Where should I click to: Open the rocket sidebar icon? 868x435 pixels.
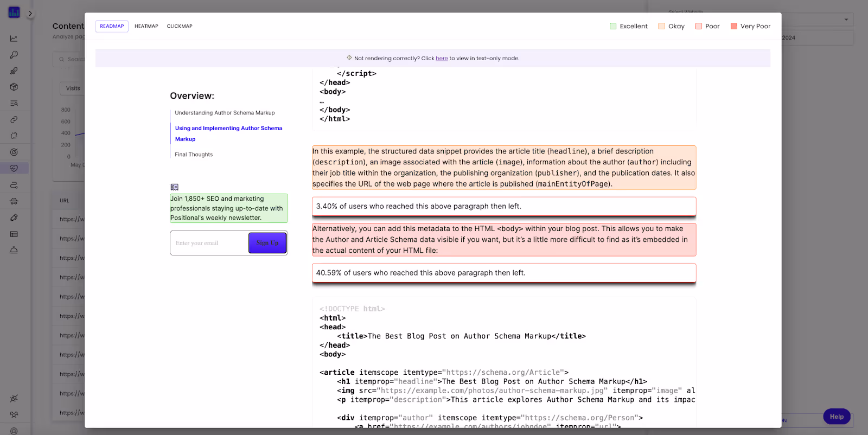[14, 71]
